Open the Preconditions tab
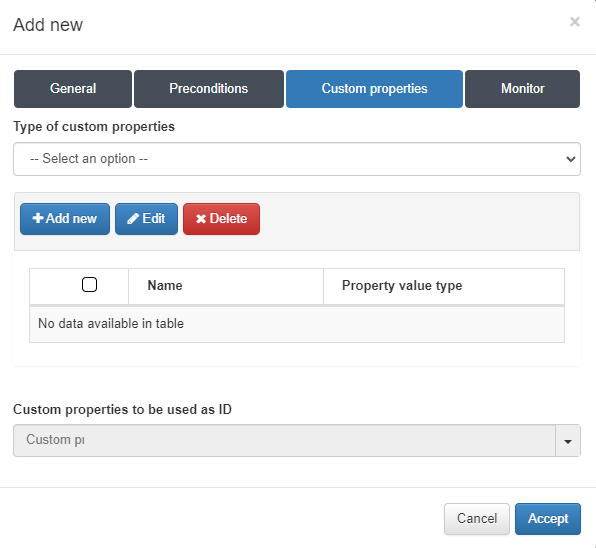This screenshot has height=548, width=596. click(x=209, y=89)
